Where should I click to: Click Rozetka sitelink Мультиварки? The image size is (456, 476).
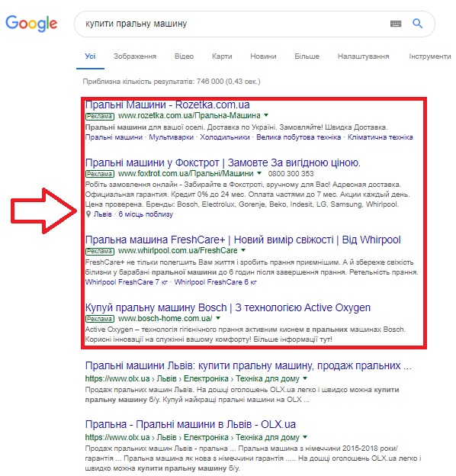click(171, 137)
